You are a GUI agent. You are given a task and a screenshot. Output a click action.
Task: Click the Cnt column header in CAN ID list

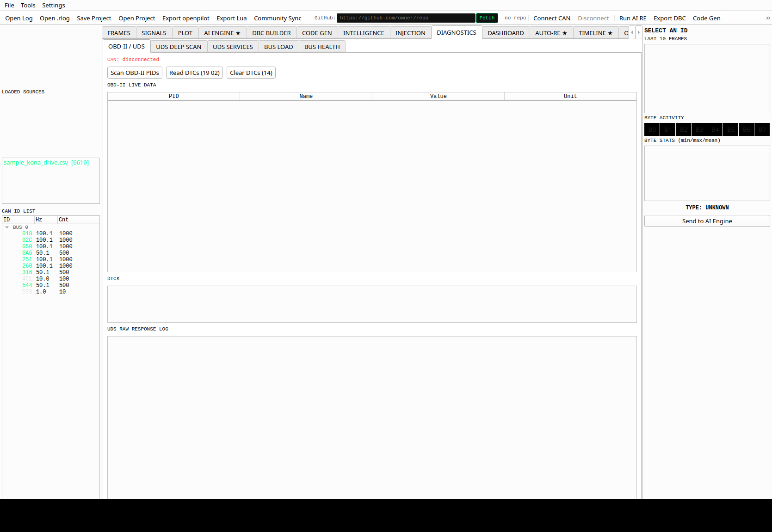click(78, 220)
